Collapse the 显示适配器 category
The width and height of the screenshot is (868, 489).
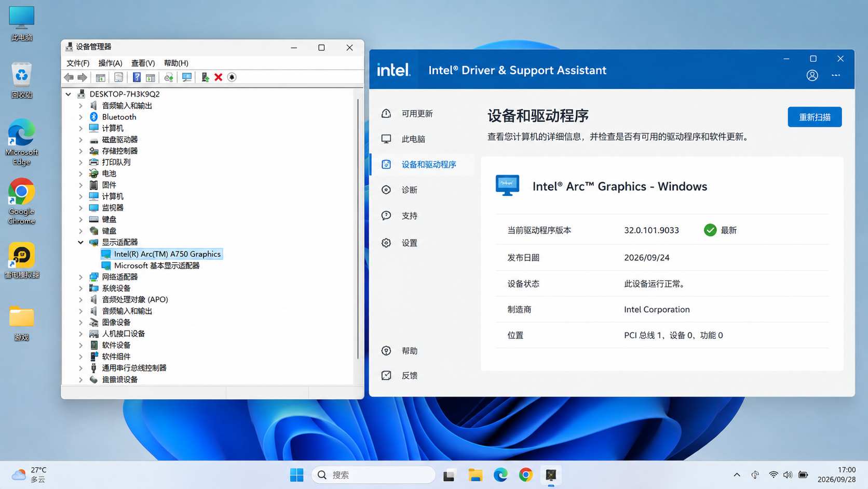click(80, 242)
